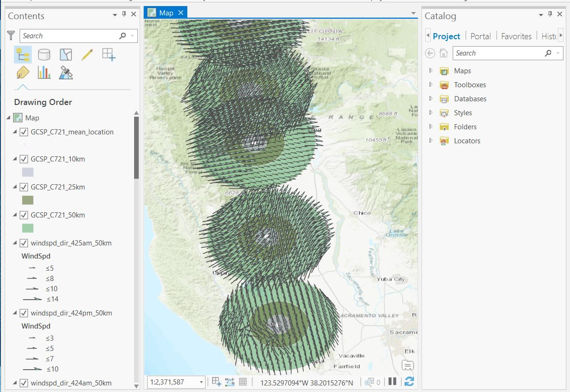This screenshot has height=392, width=570.
Task: Open grid constraints icon in status bar
Action: (x=229, y=382)
